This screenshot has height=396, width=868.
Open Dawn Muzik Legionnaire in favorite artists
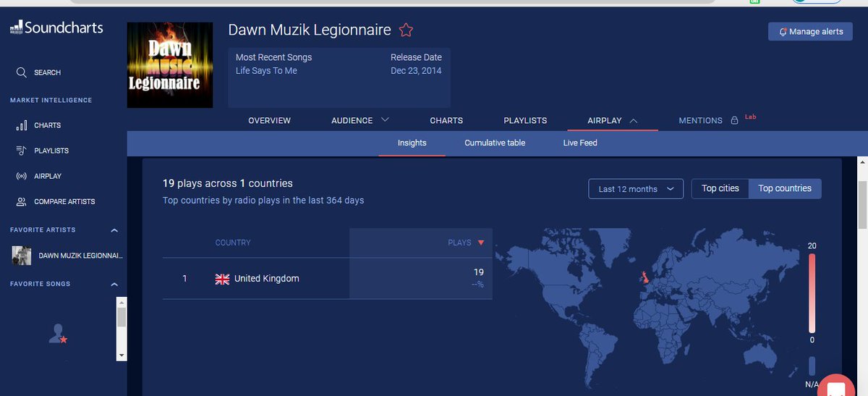[x=67, y=256]
